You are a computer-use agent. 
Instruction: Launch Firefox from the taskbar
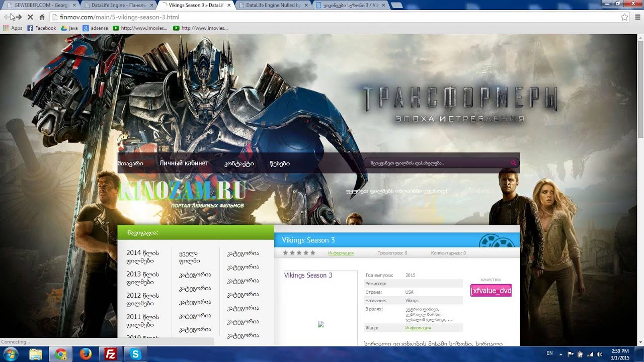(86, 354)
